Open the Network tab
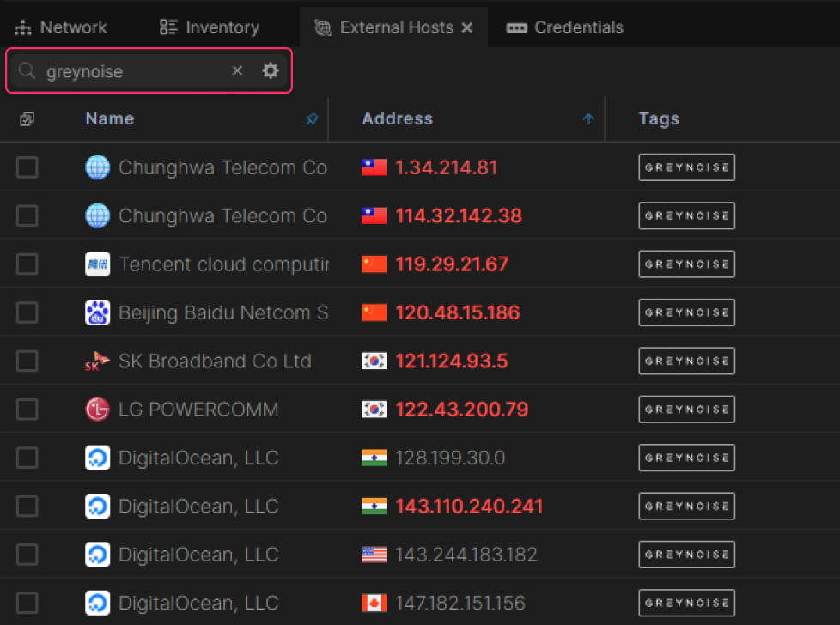 [x=60, y=27]
